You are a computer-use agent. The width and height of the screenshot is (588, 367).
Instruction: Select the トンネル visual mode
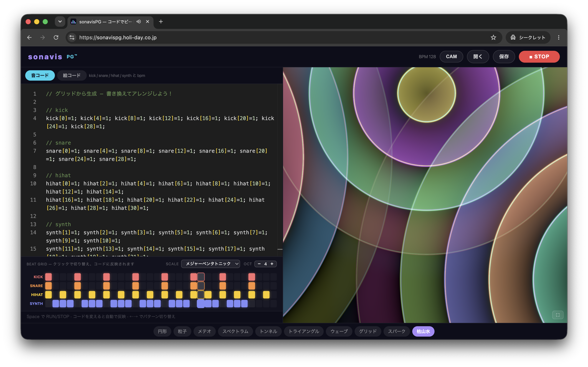click(x=268, y=331)
